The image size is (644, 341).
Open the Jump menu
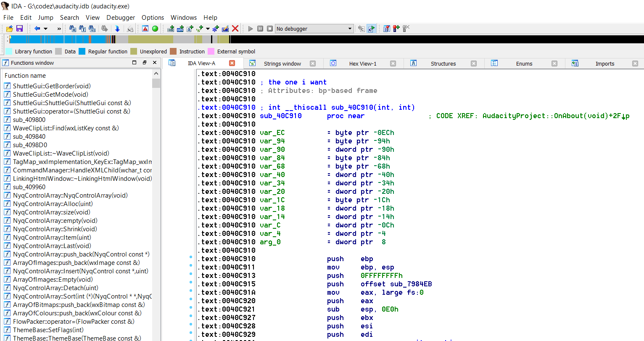point(46,17)
